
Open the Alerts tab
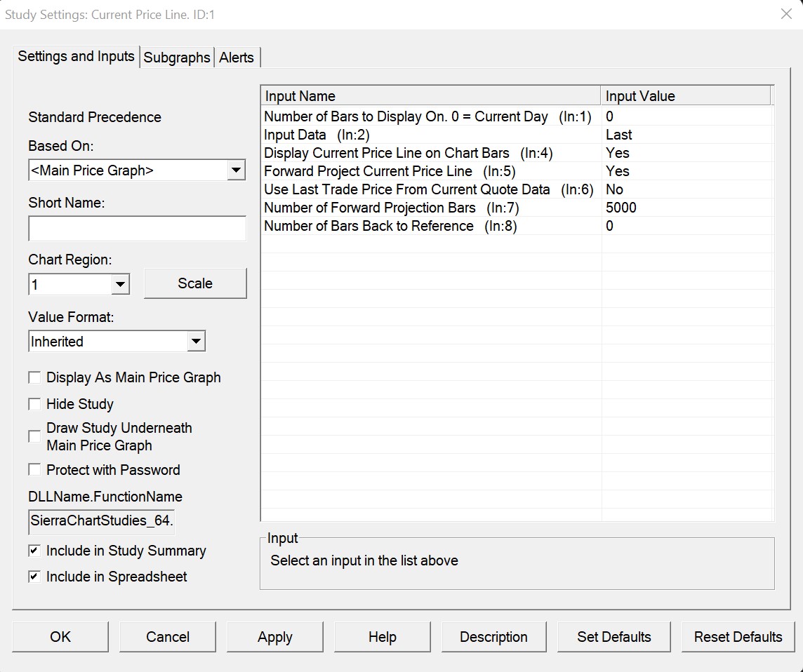(237, 58)
